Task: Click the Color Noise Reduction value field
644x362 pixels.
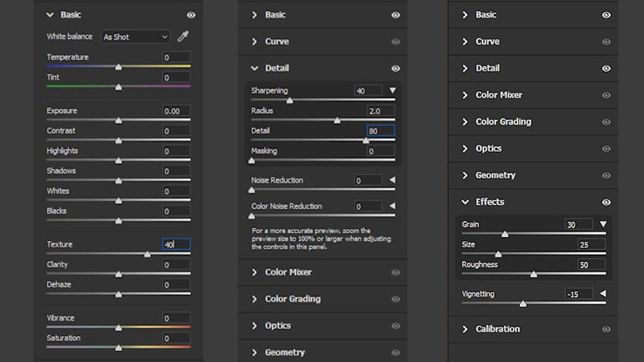Action: (x=368, y=207)
